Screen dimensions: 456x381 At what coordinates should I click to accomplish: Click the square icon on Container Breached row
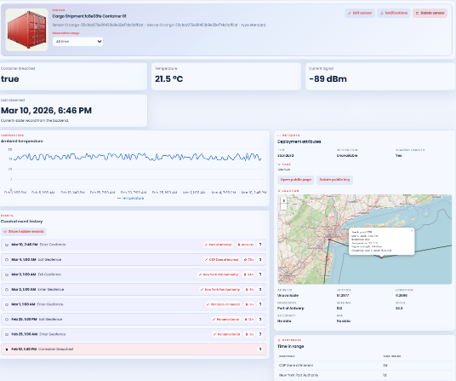[7, 349]
